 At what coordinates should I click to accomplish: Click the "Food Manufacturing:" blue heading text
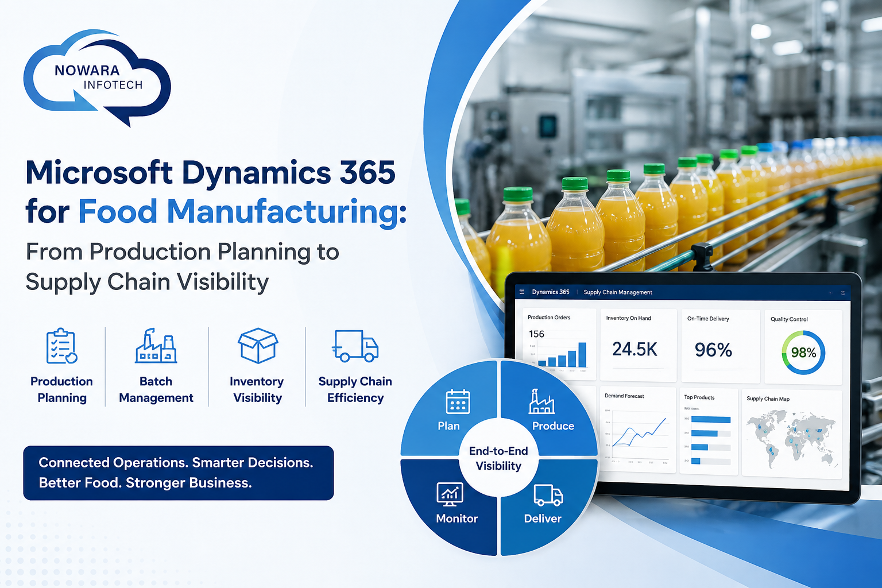(x=242, y=211)
